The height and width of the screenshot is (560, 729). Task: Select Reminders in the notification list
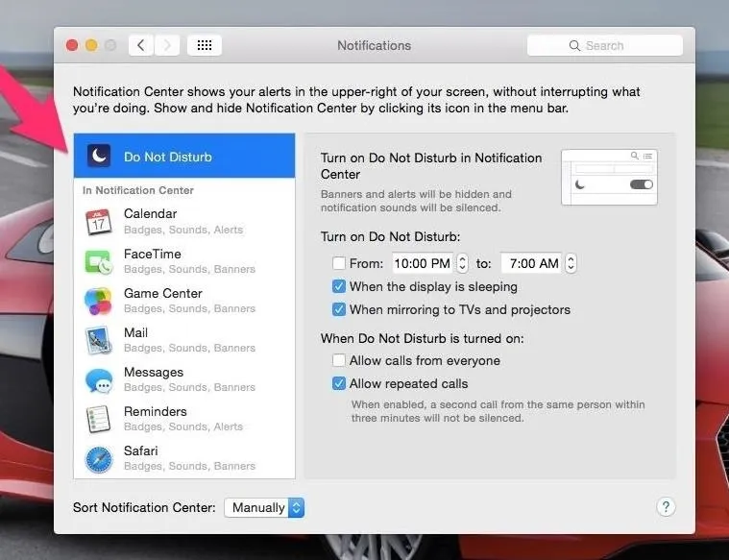184,419
